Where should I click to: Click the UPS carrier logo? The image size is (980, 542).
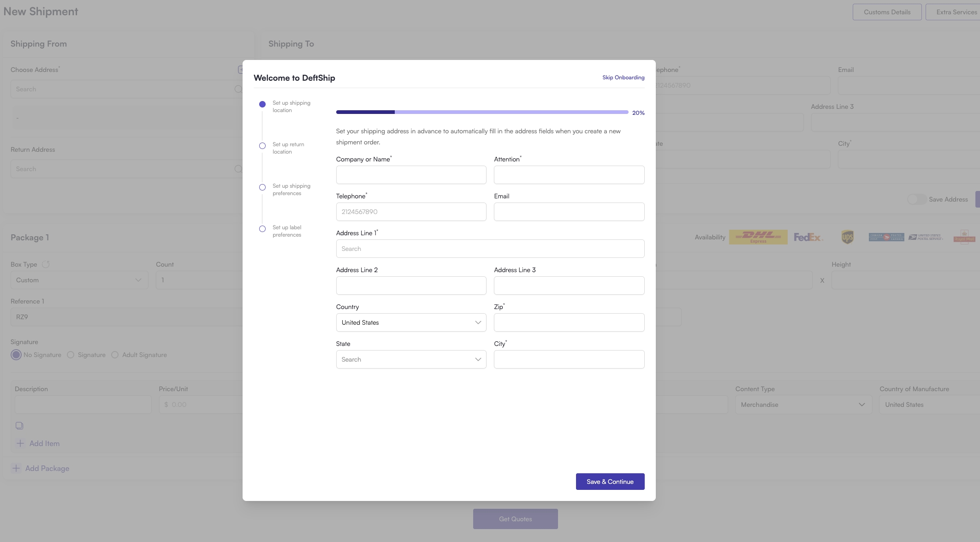coord(848,237)
